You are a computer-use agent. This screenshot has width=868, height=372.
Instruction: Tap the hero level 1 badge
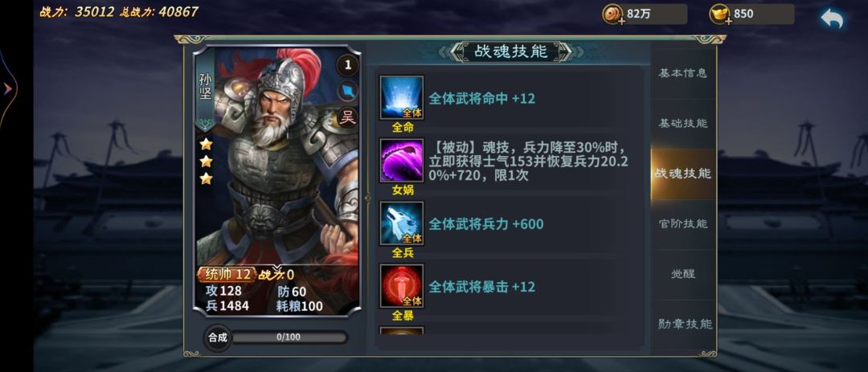(348, 65)
